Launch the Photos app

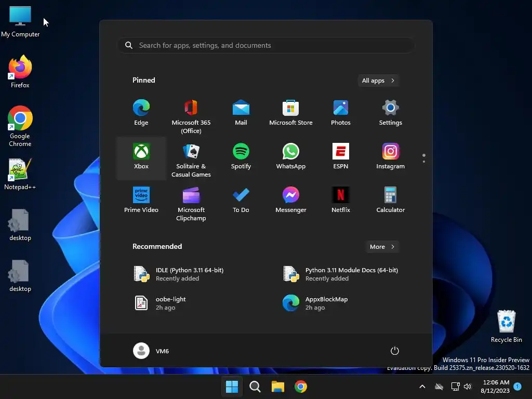pos(341,113)
